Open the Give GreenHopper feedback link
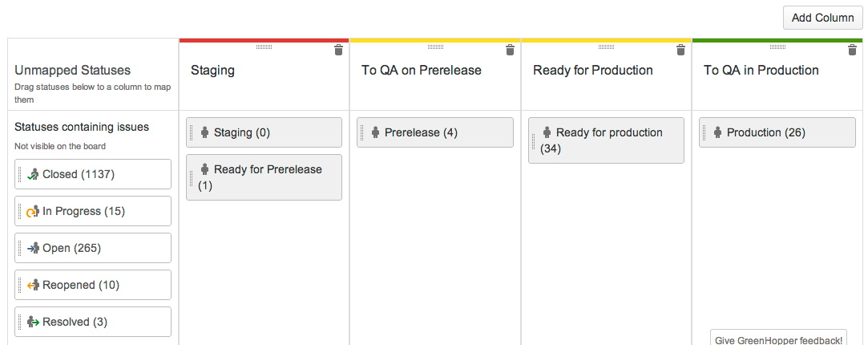The width and height of the screenshot is (868, 345). tap(778, 340)
